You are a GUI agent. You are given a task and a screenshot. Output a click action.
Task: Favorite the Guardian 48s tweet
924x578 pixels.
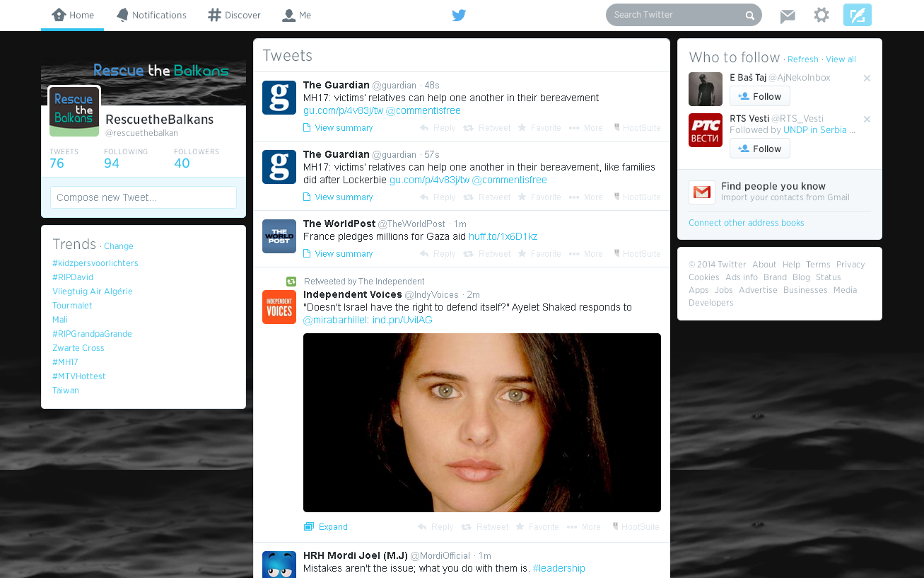point(539,128)
